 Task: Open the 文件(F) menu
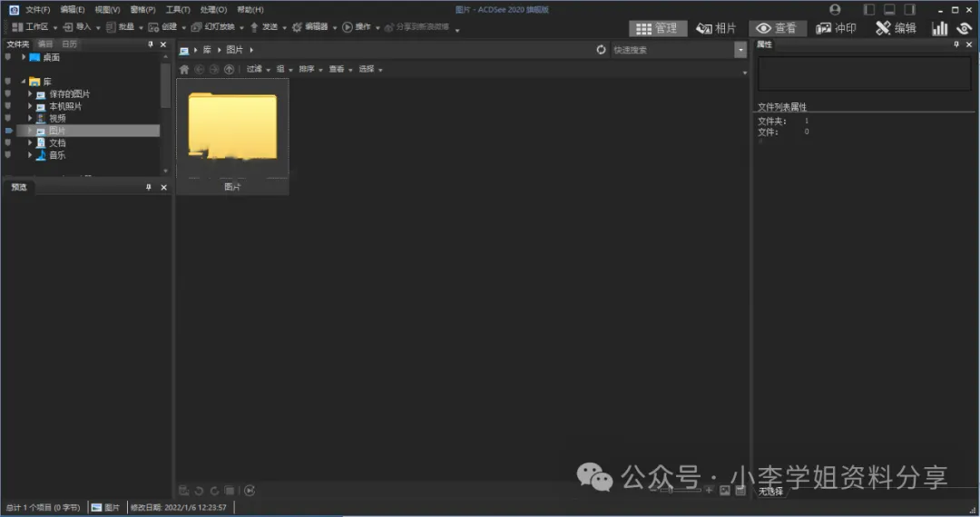click(x=37, y=10)
